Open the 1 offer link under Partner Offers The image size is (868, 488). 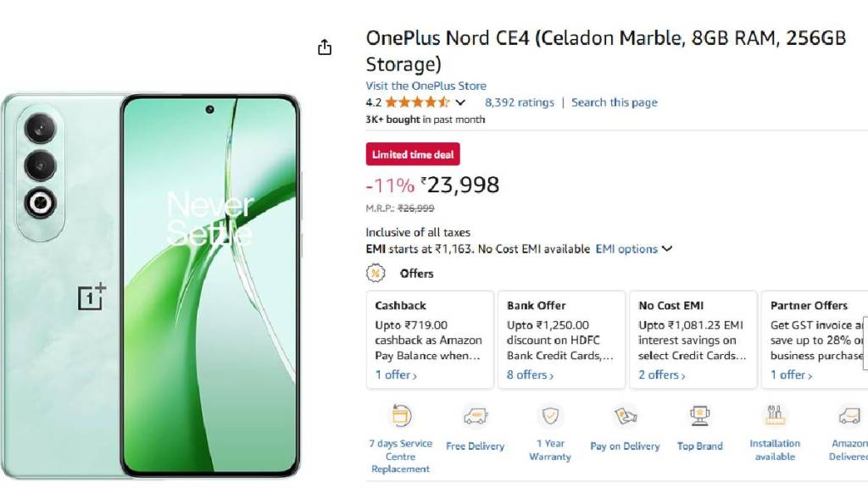click(x=791, y=374)
